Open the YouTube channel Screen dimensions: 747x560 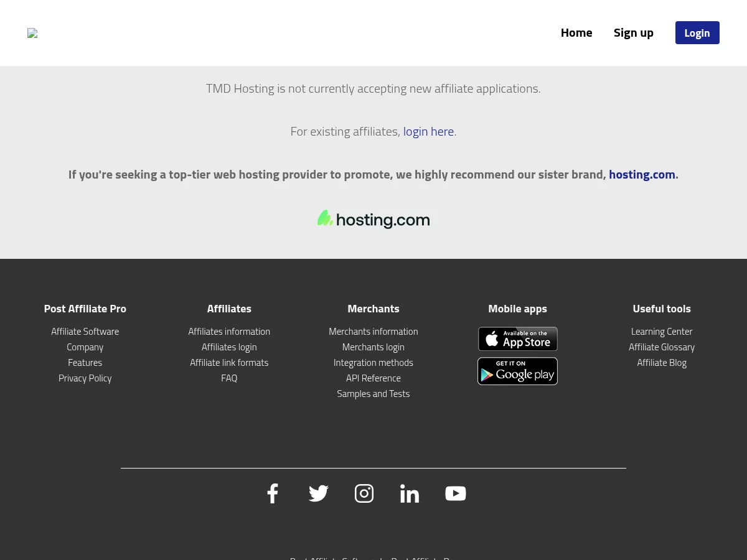point(455,493)
